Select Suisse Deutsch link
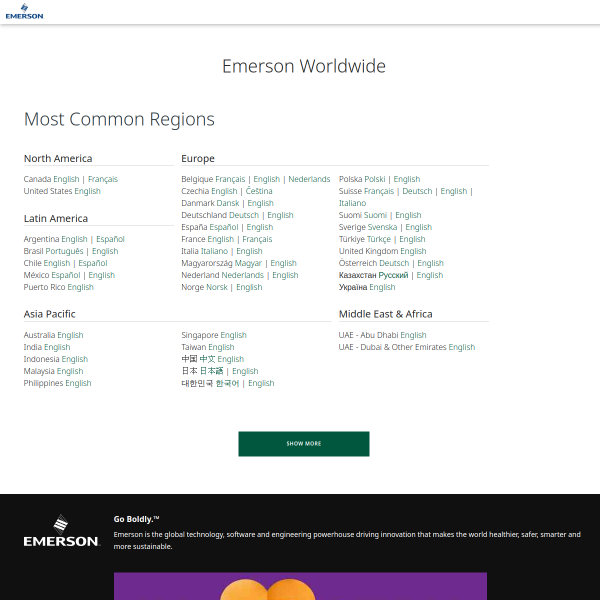The width and height of the screenshot is (600, 600). (417, 191)
